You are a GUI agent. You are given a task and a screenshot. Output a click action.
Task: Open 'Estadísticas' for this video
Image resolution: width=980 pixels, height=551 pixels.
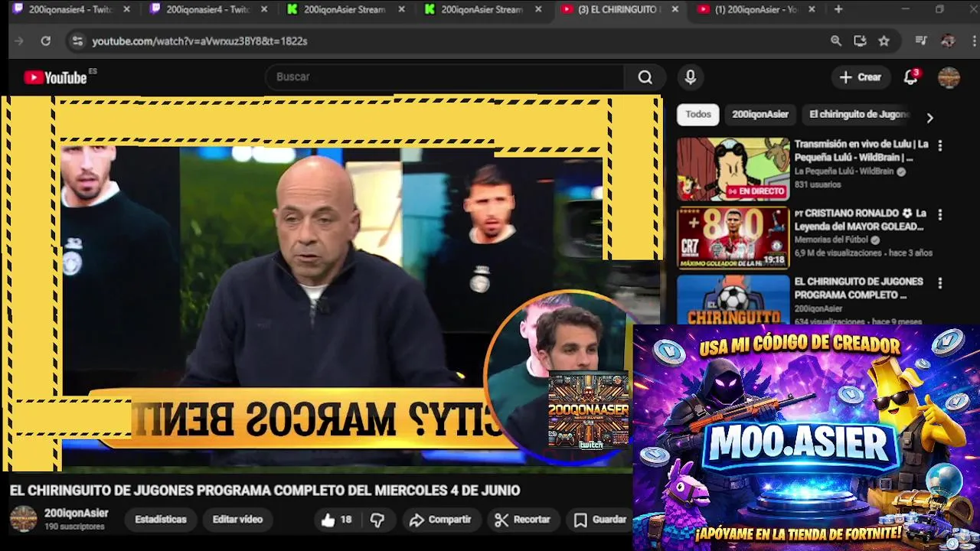click(161, 520)
